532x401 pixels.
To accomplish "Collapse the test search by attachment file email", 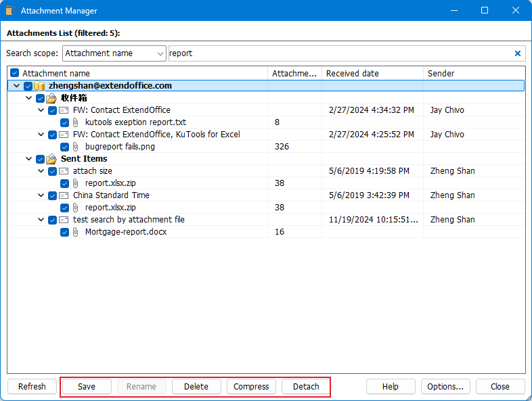I will pos(41,220).
